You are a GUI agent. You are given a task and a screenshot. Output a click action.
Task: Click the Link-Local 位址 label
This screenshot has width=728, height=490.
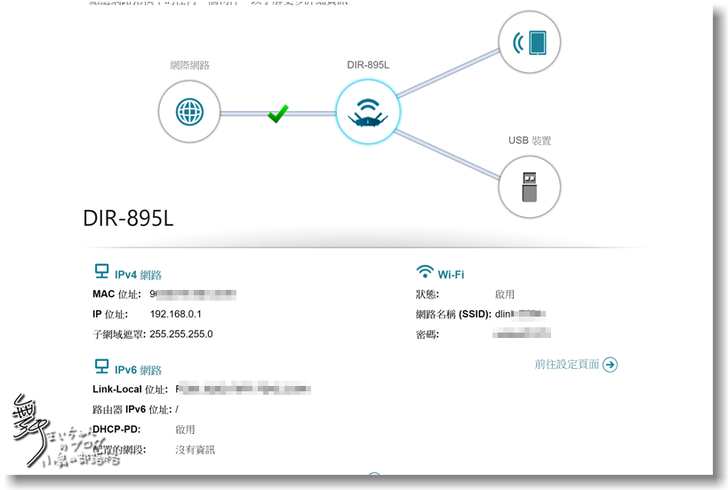pos(130,390)
